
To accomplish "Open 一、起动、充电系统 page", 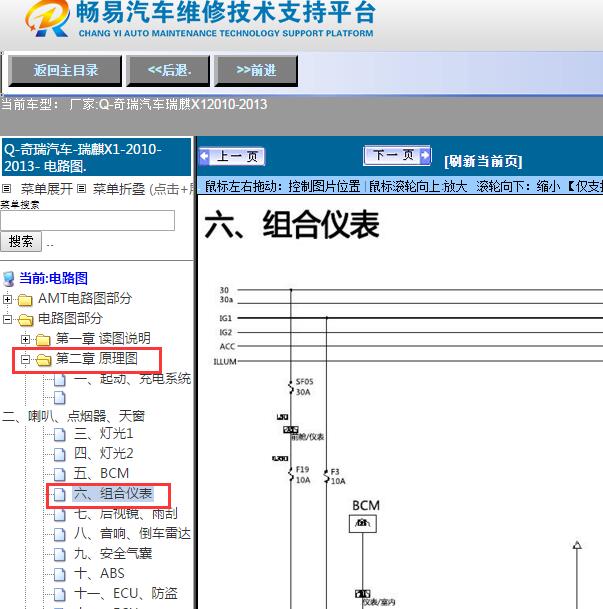I will click(132, 378).
